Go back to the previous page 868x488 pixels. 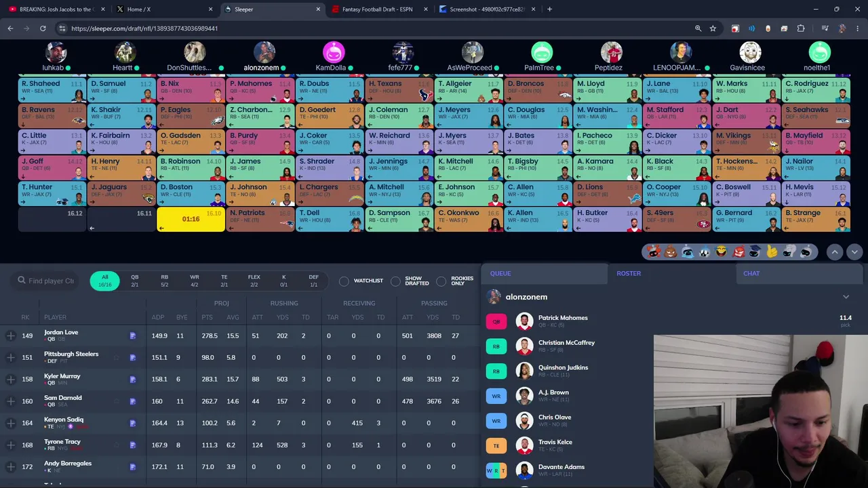[10, 28]
